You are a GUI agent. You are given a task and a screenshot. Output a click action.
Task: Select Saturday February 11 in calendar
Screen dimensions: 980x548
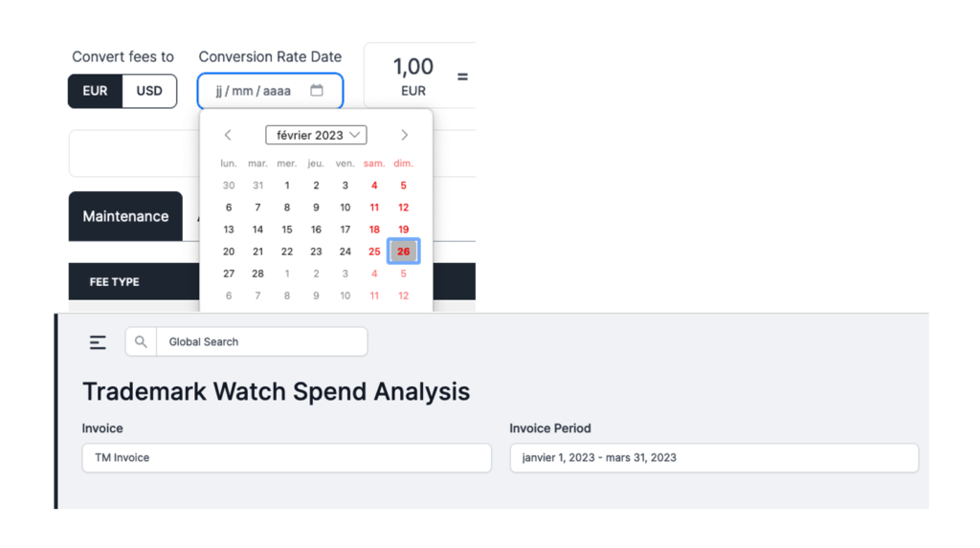click(x=374, y=208)
